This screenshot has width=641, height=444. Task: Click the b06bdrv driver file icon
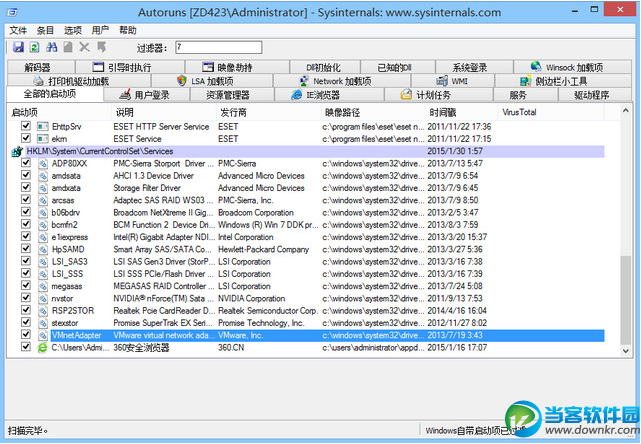click(x=43, y=213)
